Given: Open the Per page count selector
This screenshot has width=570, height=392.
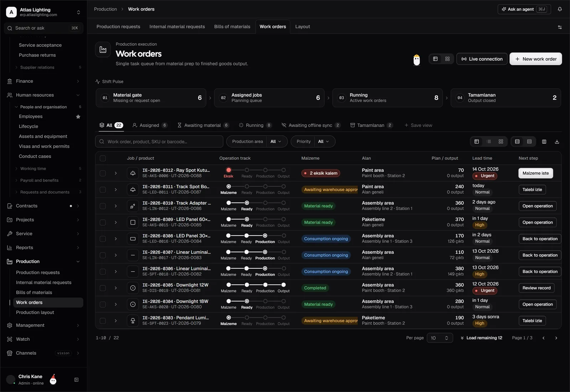Looking at the screenshot, I should pos(440,338).
